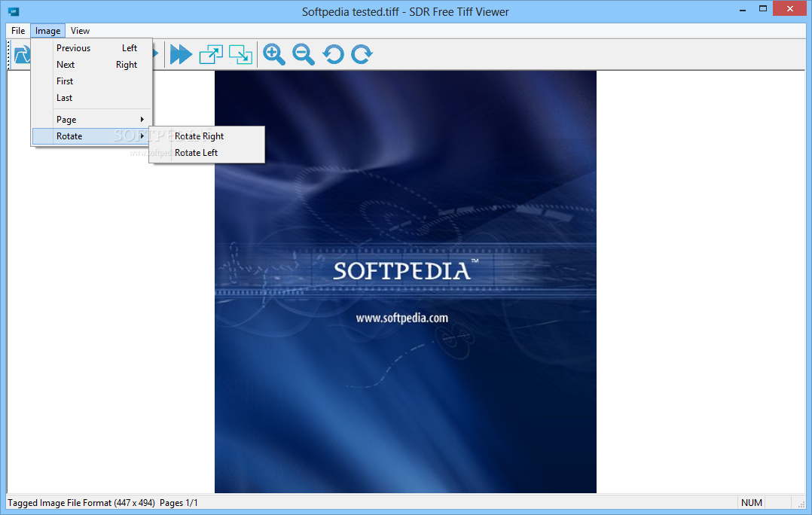Click the Tagged Image File Format status text
The width and height of the screenshot is (812, 515).
tap(81, 503)
